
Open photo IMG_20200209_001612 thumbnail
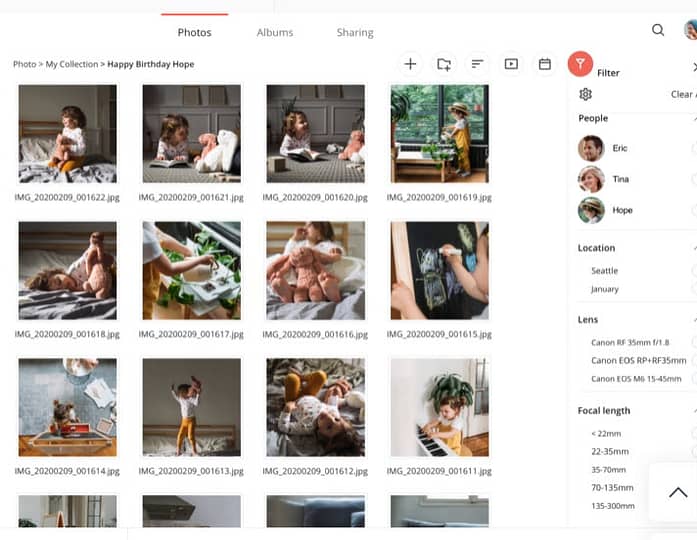point(316,408)
